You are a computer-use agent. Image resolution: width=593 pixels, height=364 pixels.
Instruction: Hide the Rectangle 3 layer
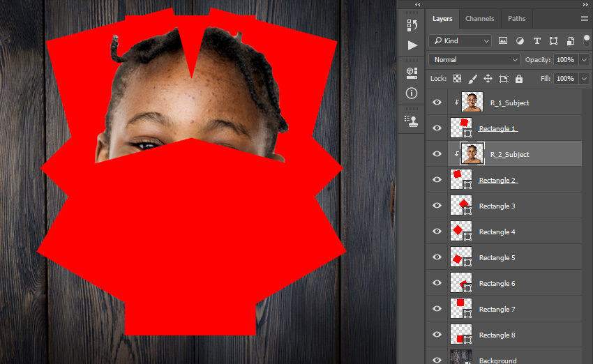click(437, 205)
